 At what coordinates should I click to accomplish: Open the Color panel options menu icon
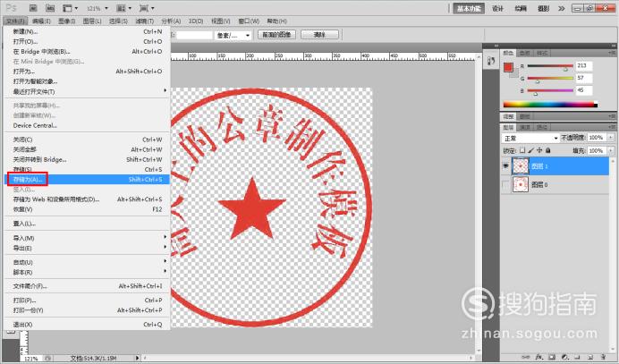[x=612, y=53]
